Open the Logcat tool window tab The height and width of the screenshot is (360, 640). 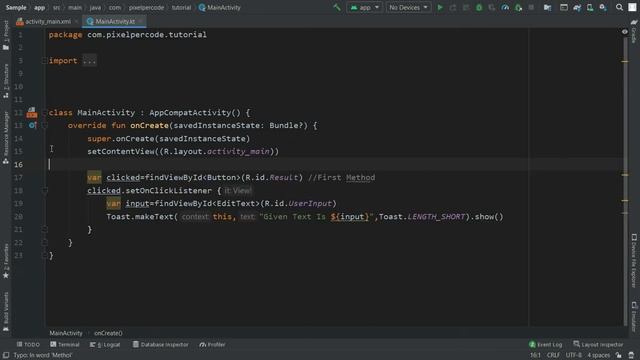(105, 344)
